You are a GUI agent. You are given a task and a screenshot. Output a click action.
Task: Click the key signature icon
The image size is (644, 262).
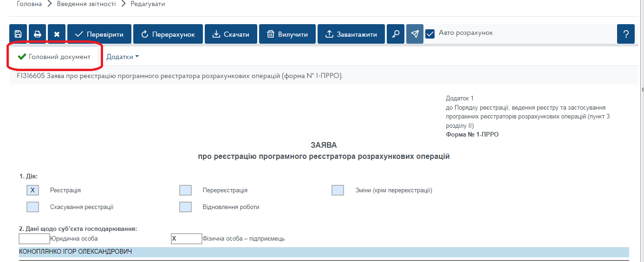click(396, 34)
